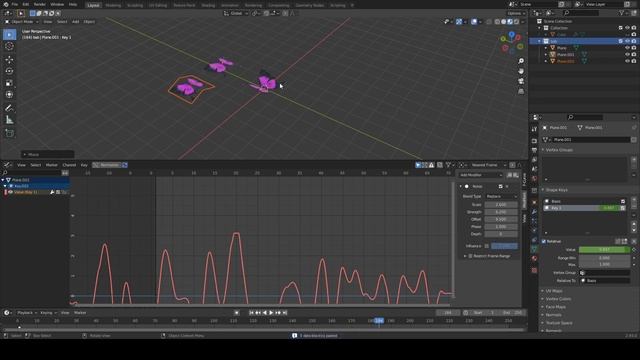Click the Noise Strength value field

coord(501,212)
